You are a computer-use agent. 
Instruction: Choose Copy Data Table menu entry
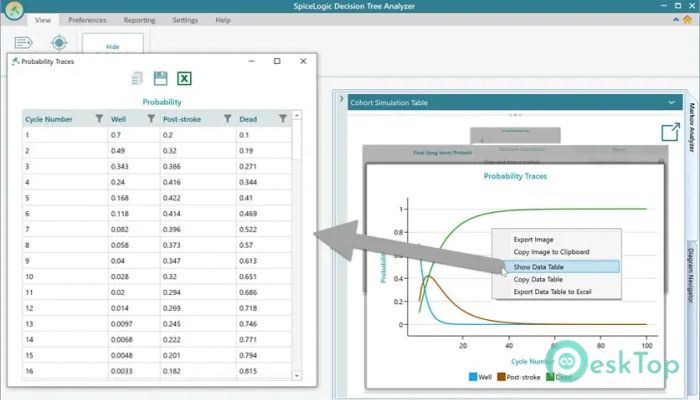tap(538, 279)
